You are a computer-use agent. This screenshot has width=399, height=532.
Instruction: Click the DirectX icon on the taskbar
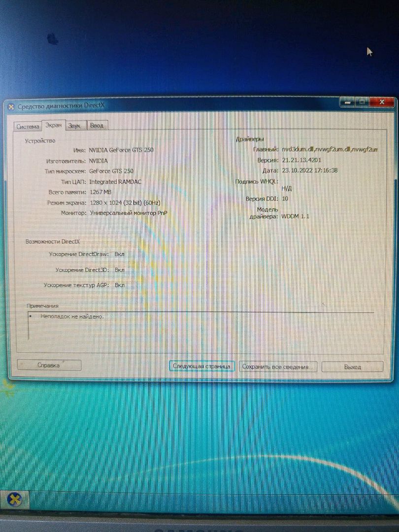pyautogui.click(x=16, y=499)
